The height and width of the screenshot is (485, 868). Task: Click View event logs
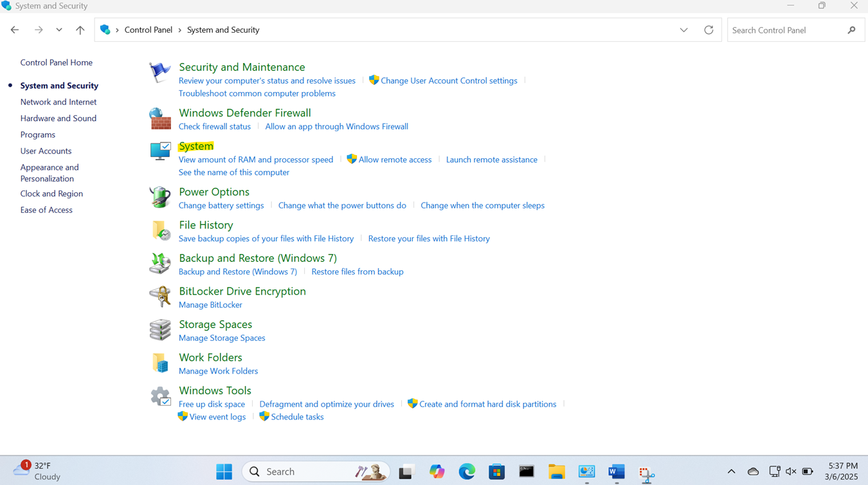coord(217,417)
